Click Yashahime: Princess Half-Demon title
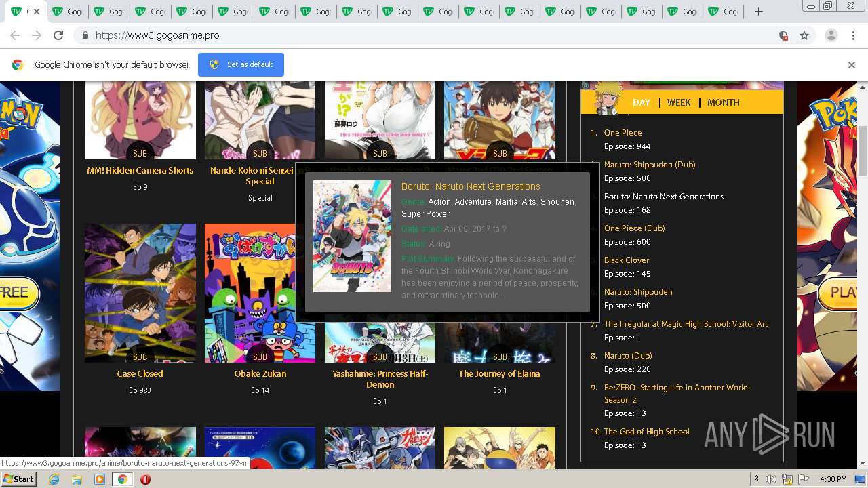The height and width of the screenshot is (488, 868). pos(380,380)
